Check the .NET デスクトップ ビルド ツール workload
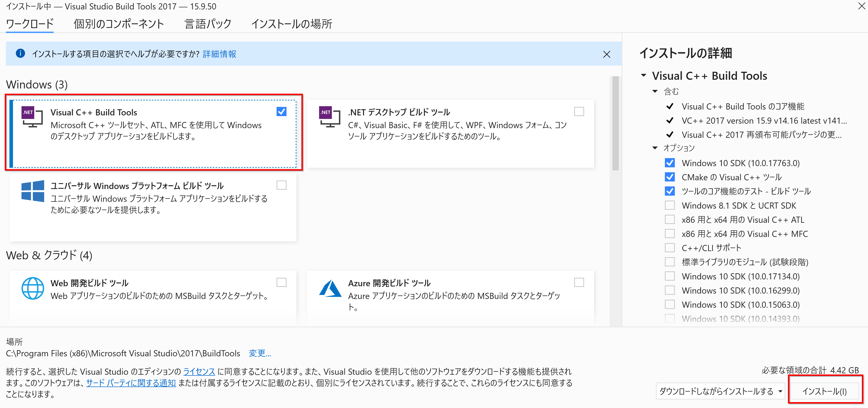Viewport: 868px width, 408px height. [x=579, y=111]
